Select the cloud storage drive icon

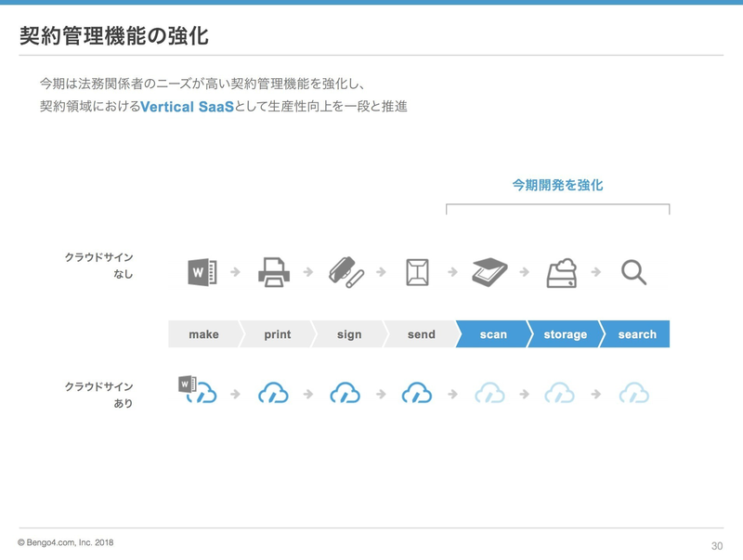[561, 272]
